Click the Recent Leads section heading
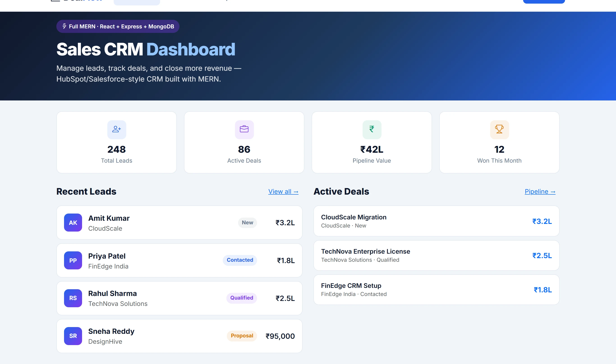616x364 pixels. 86,191
